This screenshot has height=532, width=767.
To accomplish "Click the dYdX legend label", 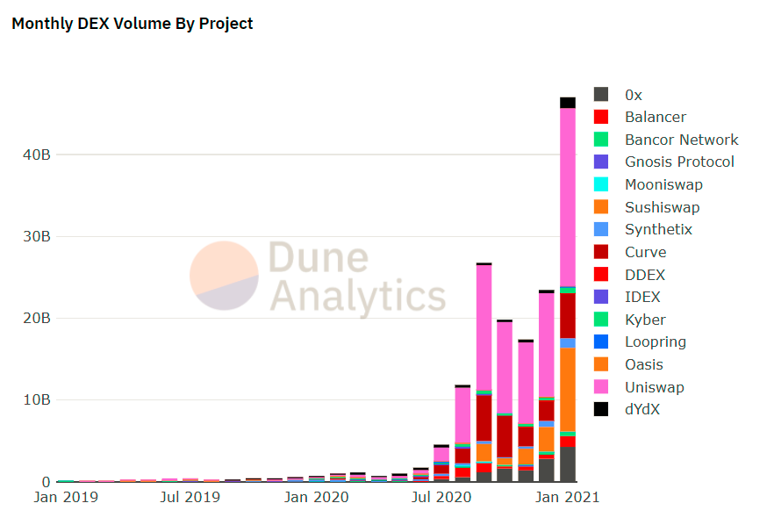I will coord(642,410).
